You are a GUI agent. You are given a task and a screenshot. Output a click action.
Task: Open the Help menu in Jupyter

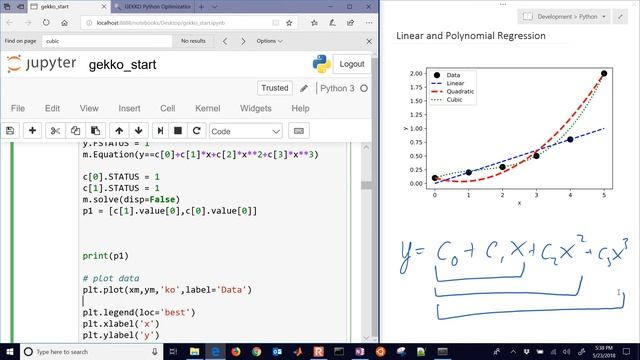pyautogui.click(x=300, y=108)
